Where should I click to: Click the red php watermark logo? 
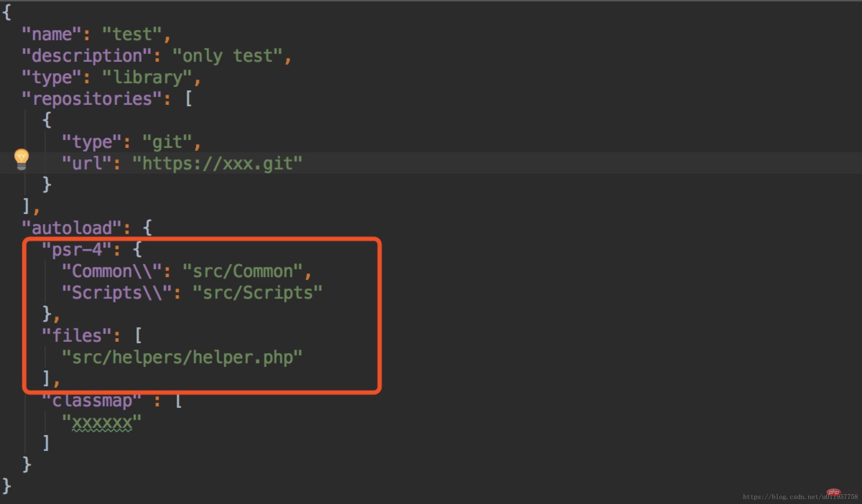point(834,492)
